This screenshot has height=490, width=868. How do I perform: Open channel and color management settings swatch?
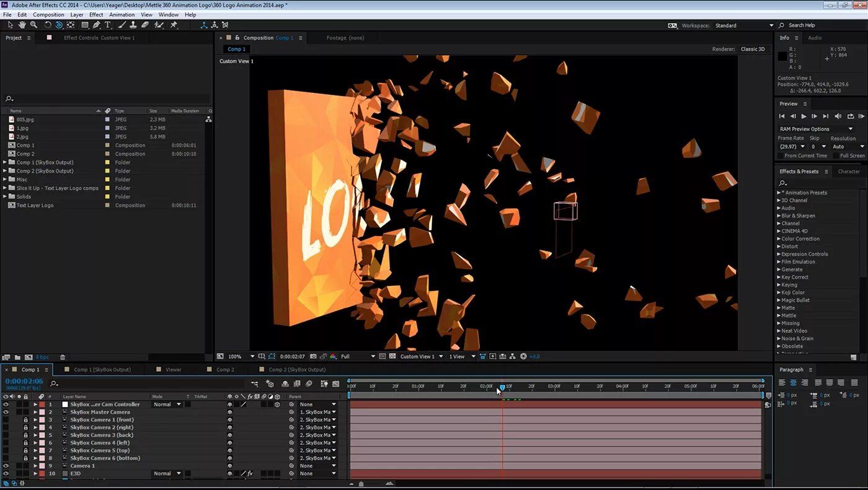pyautogui.click(x=333, y=356)
